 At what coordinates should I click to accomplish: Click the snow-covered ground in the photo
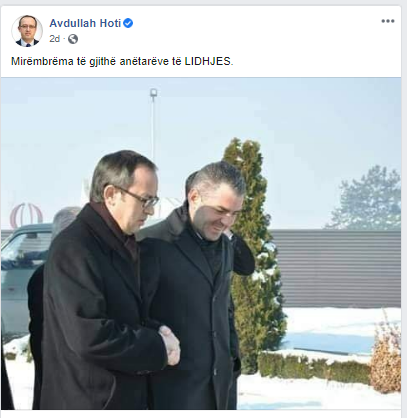pyautogui.click(x=317, y=393)
